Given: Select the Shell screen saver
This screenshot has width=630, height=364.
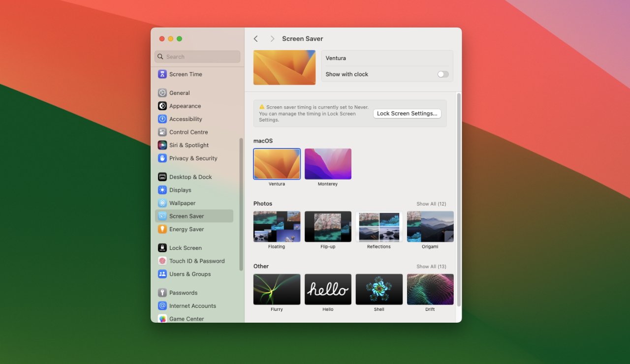Looking at the screenshot, I should (379, 289).
